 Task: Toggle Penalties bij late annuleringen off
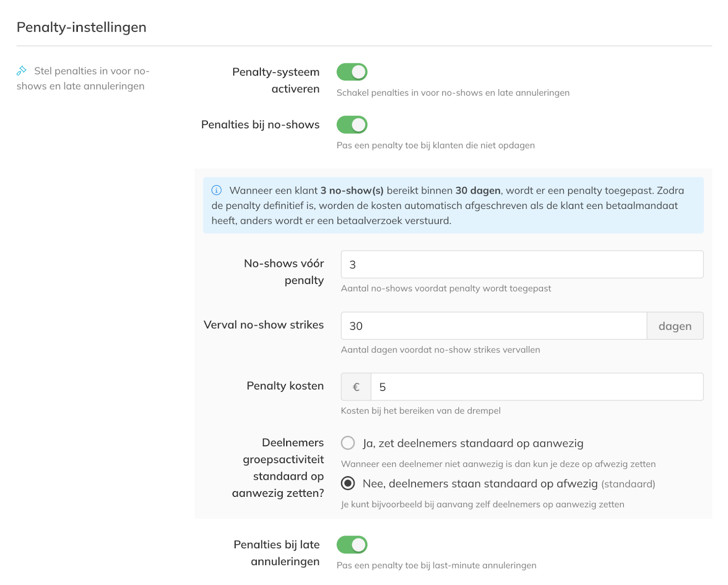pos(352,545)
